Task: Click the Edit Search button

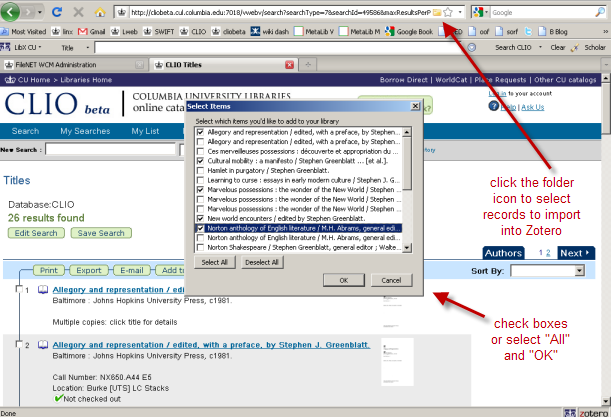Action: [36, 233]
